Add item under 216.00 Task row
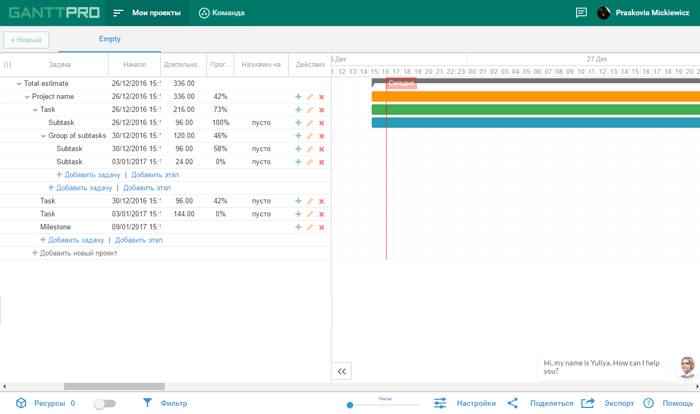The image size is (700, 414). pyautogui.click(x=298, y=109)
